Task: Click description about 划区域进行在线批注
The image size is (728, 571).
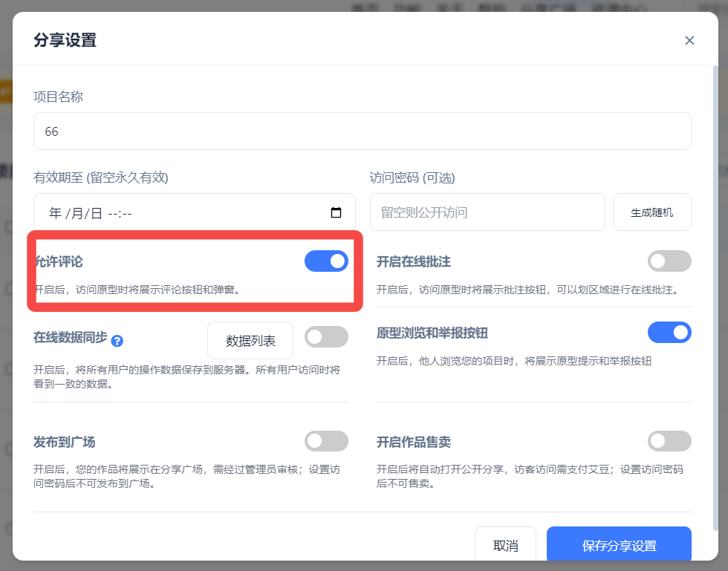Action: click(528, 290)
